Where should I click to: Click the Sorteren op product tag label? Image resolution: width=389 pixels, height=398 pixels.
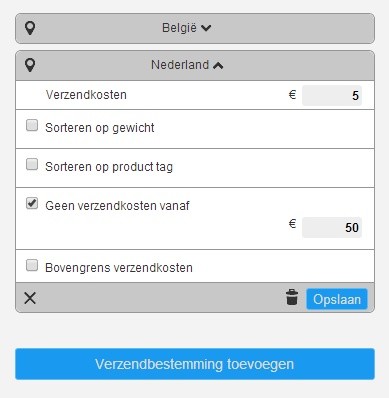(x=109, y=167)
